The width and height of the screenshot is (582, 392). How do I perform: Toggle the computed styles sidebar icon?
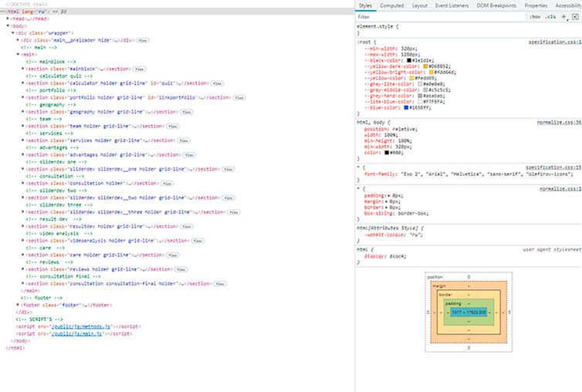pyautogui.click(x=575, y=17)
